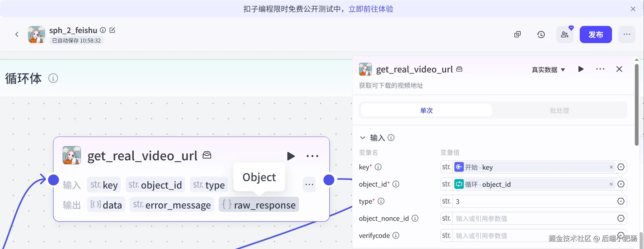Show info for key parameter
644x249 pixels.
378,167
